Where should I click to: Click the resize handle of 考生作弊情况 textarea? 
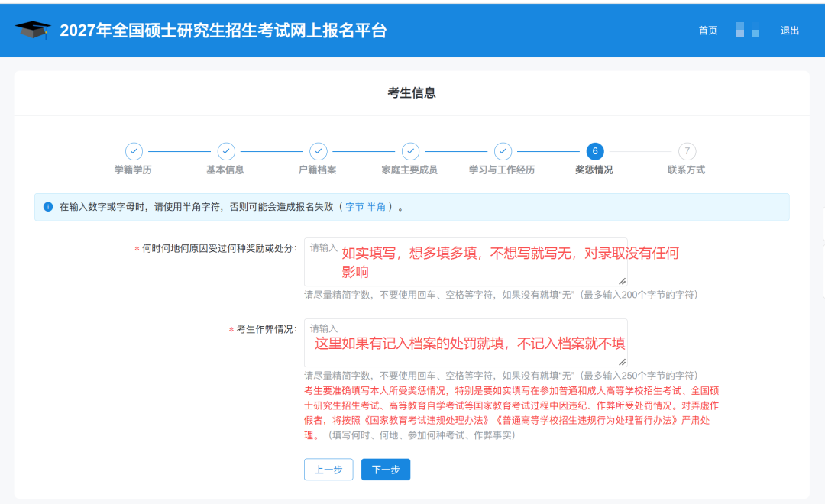[x=623, y=362]
